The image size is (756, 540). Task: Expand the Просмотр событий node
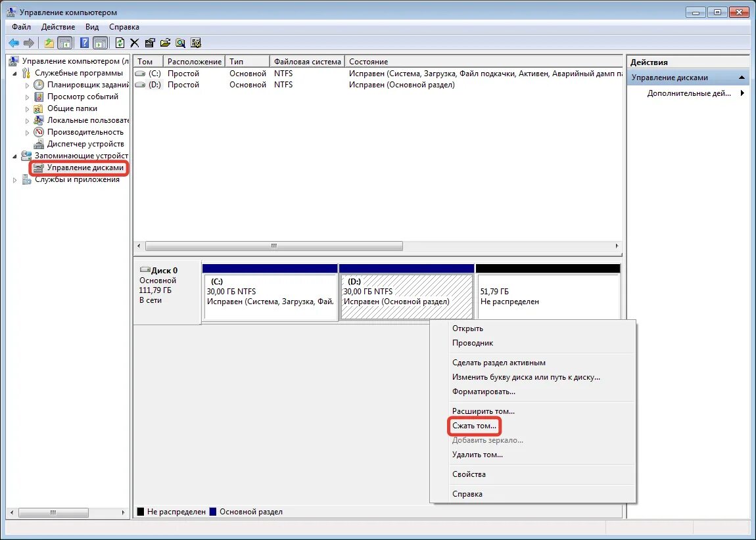27,97
